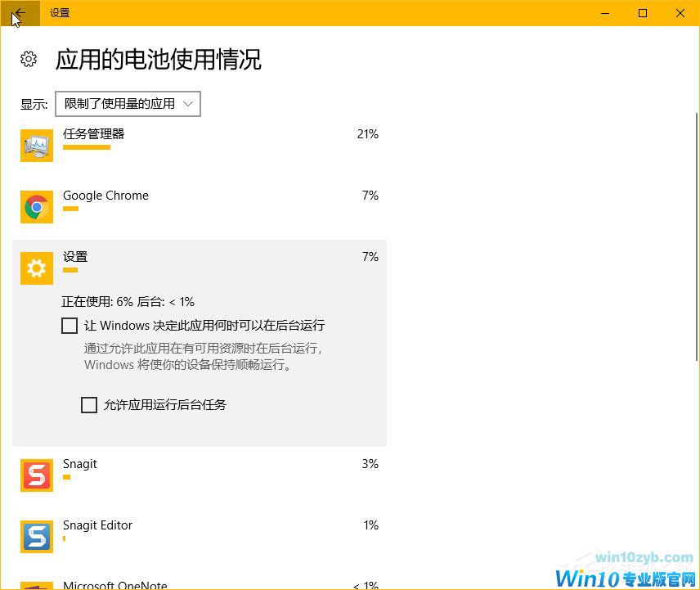Toggle the Windows background decision checkbox off
The height and width of the screenshot is (590, 700).
[70, 326]
